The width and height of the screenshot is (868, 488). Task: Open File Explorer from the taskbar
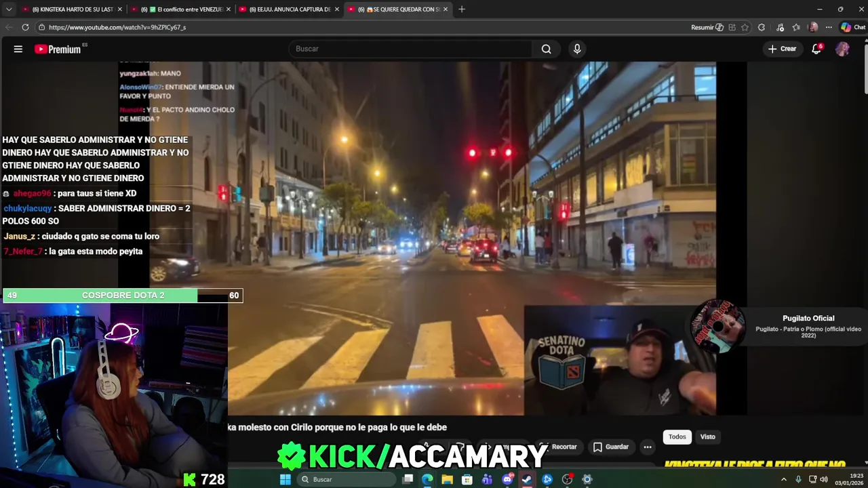click(447, 479)
